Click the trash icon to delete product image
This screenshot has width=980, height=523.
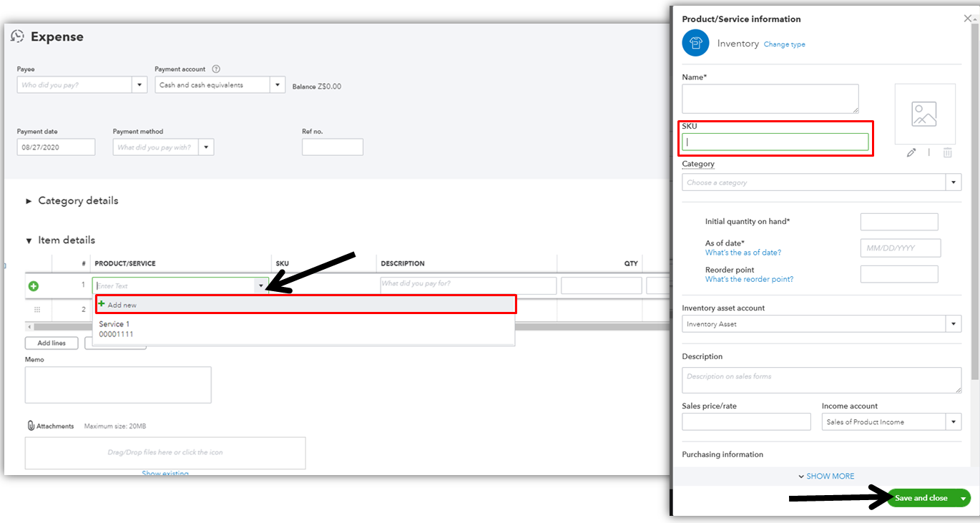pyautogui.click(x=947, y=152)
